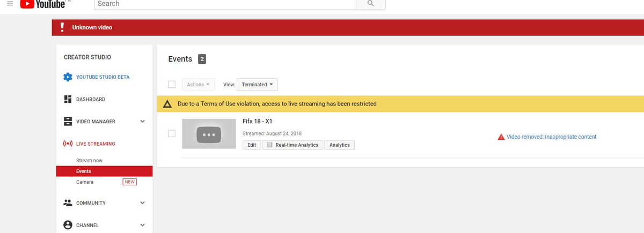The height and width of the screenshot is (233, 644).
Task: Click the Terms of Use violation notice
Action: click(x=277, y=103)
